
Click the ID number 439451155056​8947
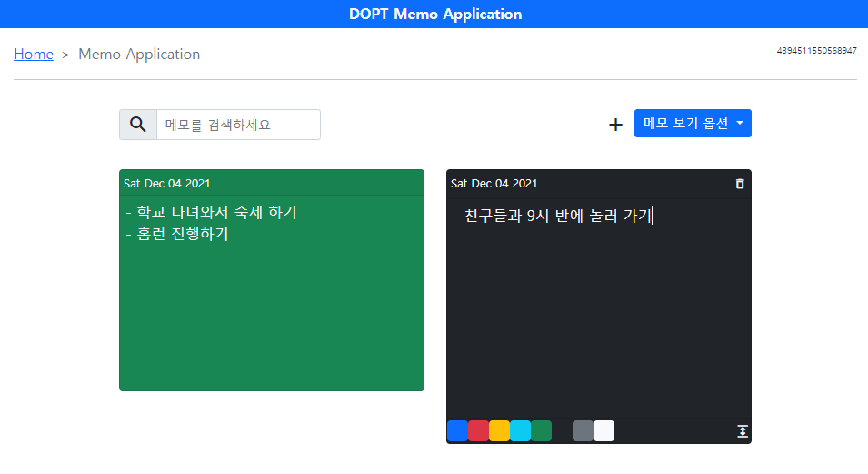816,50
